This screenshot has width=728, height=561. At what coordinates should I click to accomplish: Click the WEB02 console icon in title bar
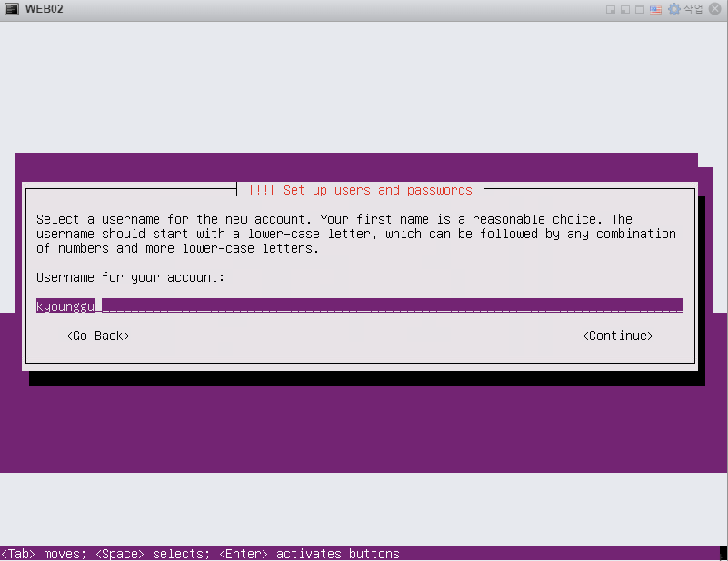coord(11,9)
